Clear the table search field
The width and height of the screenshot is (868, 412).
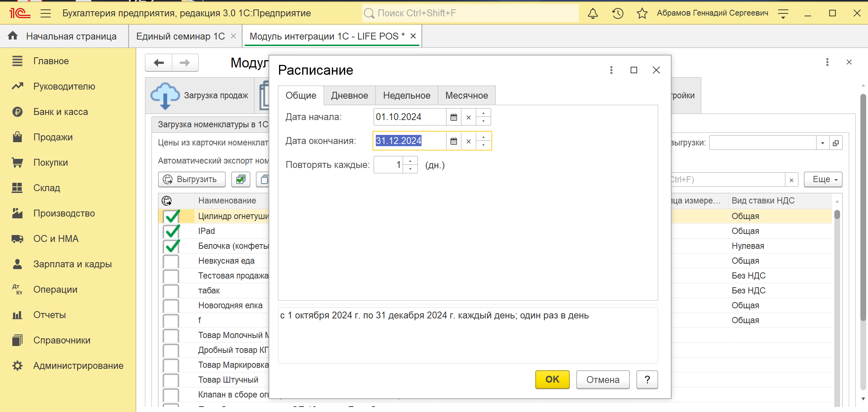tap(792, 180)
